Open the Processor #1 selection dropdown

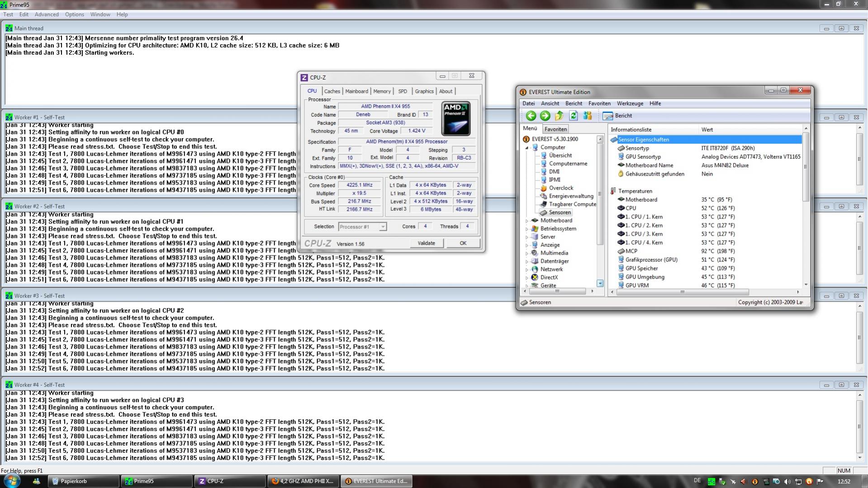[x=362, y=227]
